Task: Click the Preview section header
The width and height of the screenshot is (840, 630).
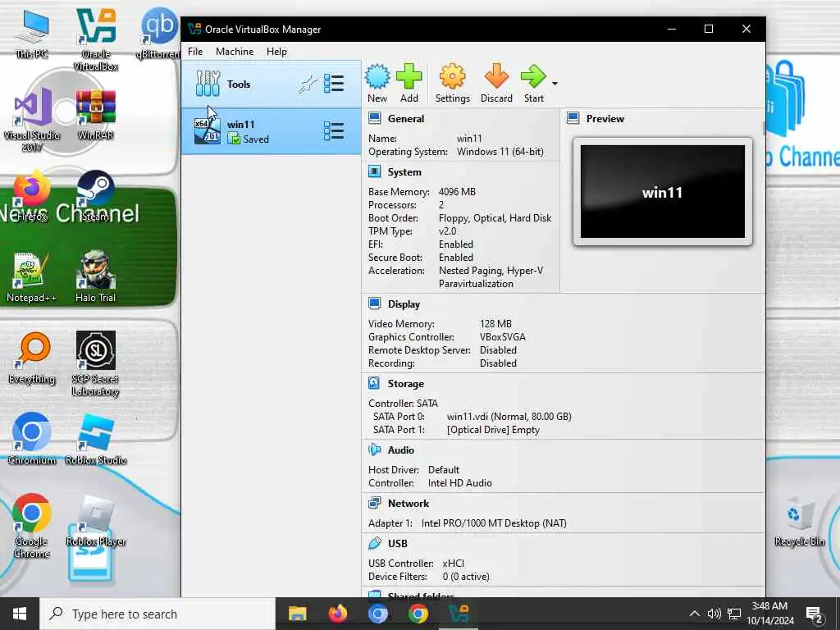Action: click(x=605, y=119)
